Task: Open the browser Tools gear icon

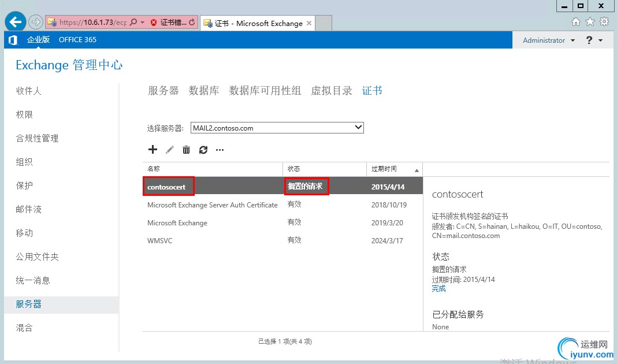Action: click(604, 21)
